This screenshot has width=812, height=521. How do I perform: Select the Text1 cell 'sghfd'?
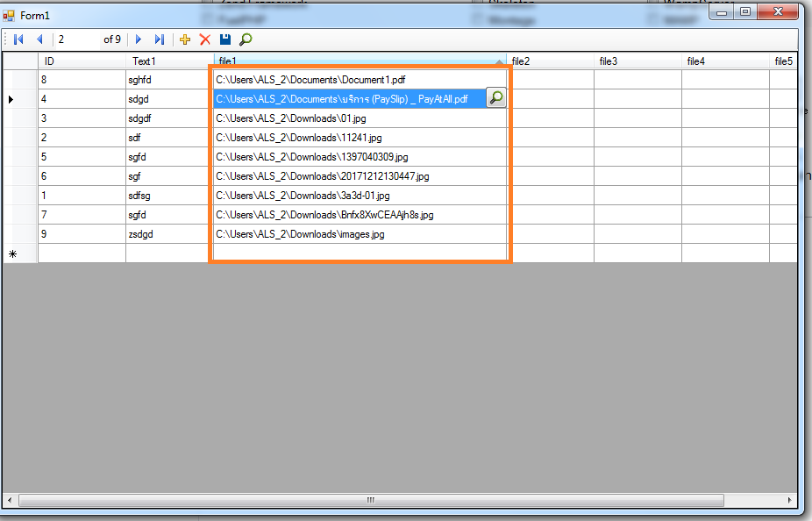coord(169,79)
